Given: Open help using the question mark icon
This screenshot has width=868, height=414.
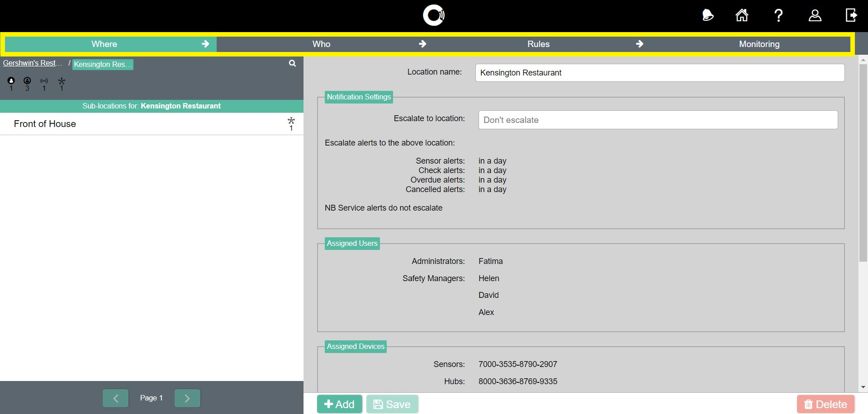Looking at the screenshot, I should tap(778, 15).
